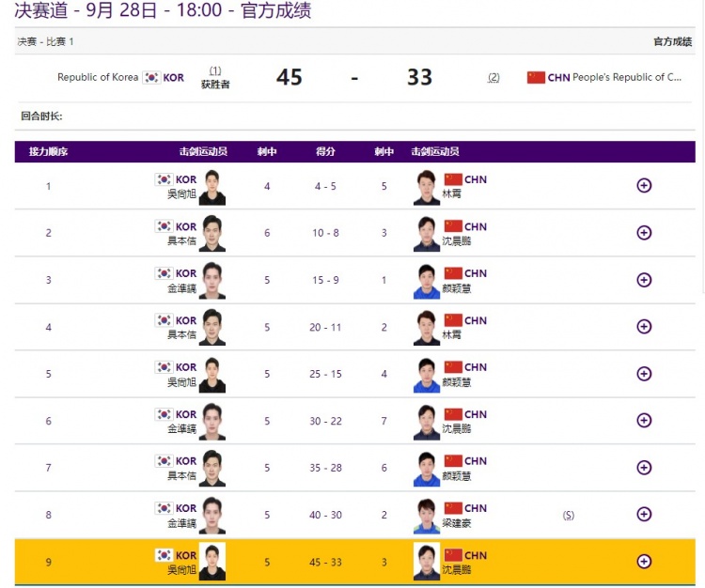The width and height of the screenshot is (705, 588).
Task: Open Korean fencer photo in leg 8
Action: click(x=212, y=516)
